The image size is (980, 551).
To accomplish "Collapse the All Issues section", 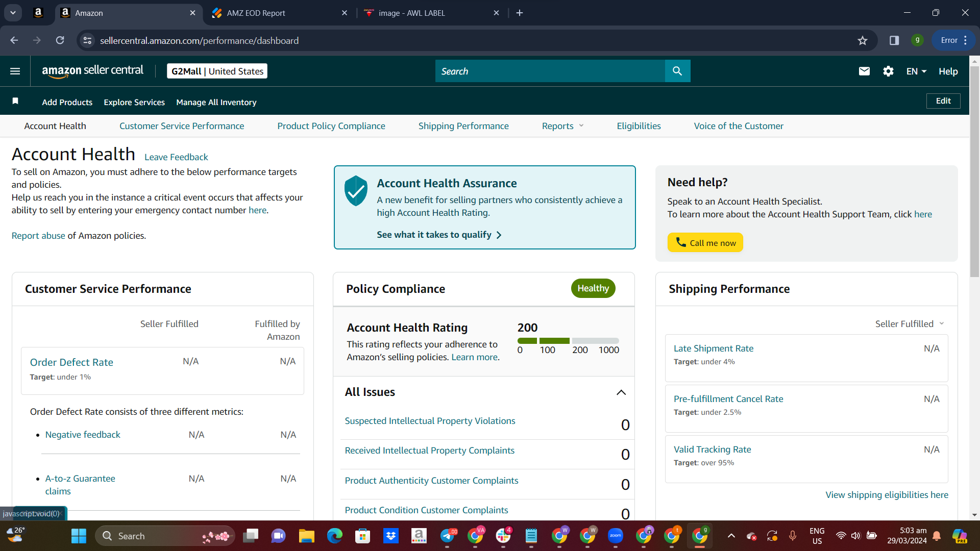I will click(x=621, y=392).
